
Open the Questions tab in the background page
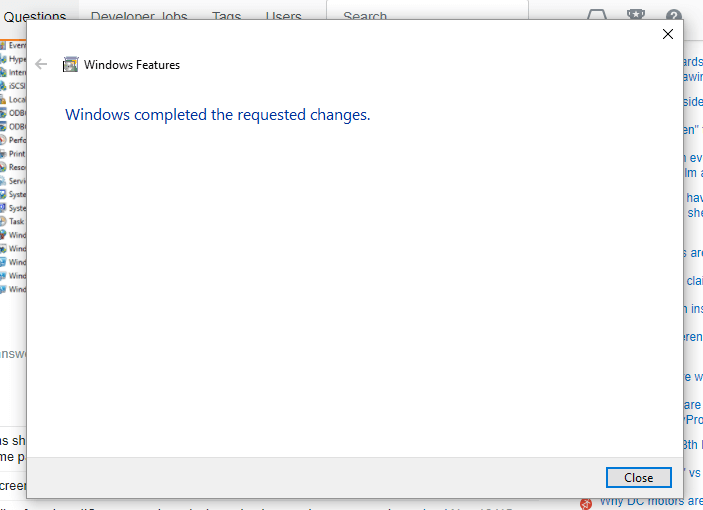(x=35, y=16)
